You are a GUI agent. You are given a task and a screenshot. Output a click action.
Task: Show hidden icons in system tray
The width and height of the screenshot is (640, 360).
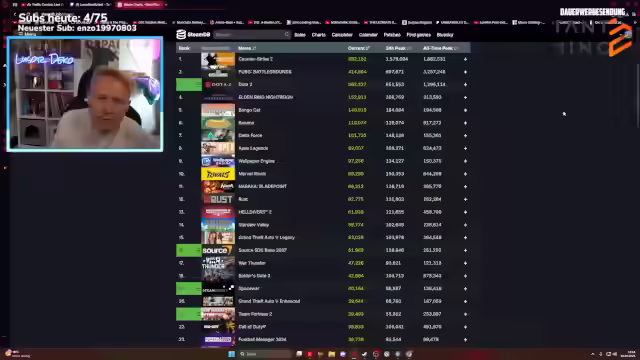tap(592, 354)
